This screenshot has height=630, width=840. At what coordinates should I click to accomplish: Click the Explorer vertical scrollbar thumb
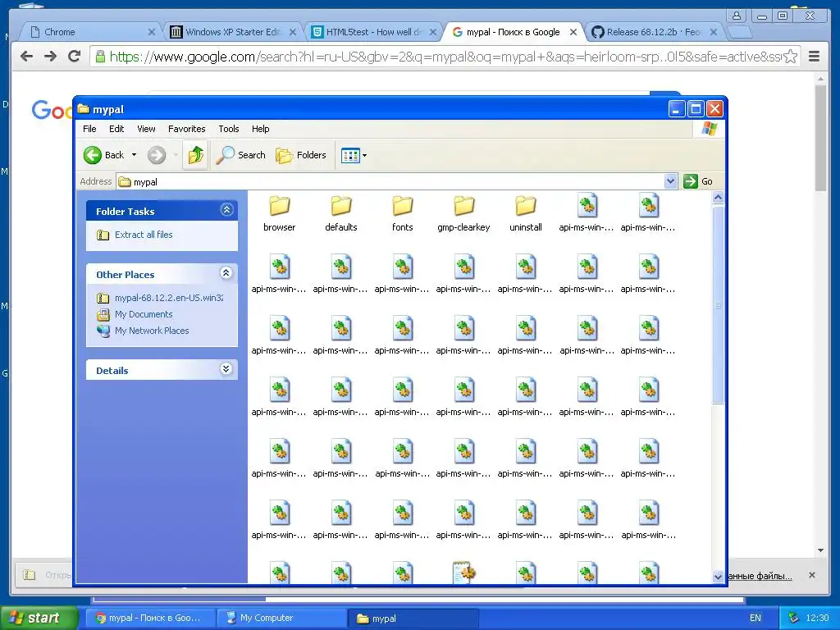pyautogui.click(x=718, y=304)
